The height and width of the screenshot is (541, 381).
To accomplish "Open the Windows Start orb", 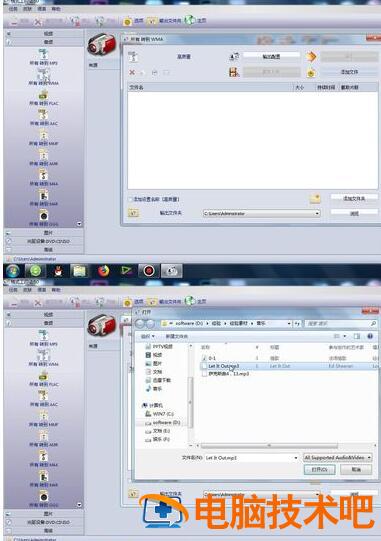I will pyautogui.click(x=13, y=271).
